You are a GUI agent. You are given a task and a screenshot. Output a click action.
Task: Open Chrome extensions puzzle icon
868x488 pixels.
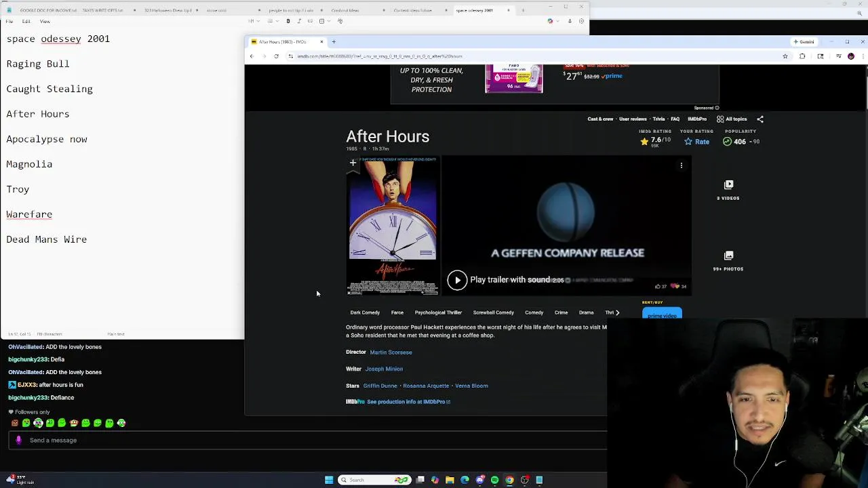(802, 56)
